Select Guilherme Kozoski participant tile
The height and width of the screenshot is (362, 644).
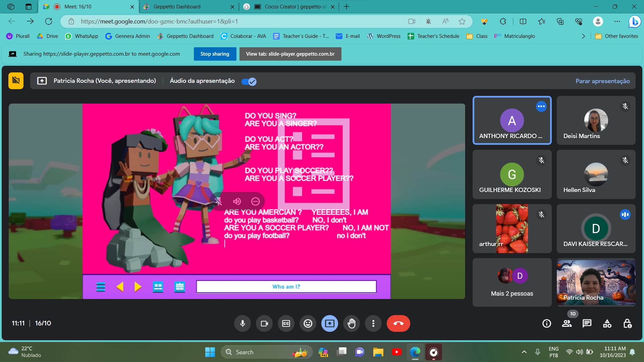point(512,174)
